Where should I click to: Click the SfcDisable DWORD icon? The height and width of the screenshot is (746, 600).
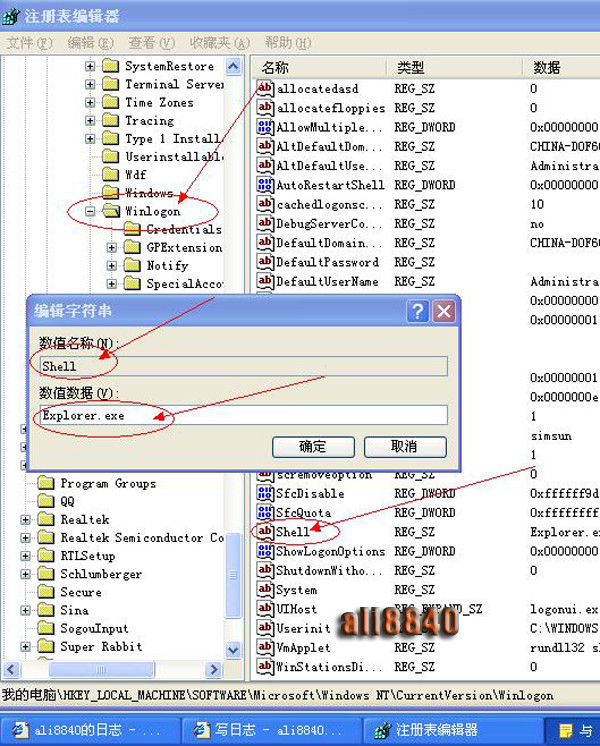point(265,493)
